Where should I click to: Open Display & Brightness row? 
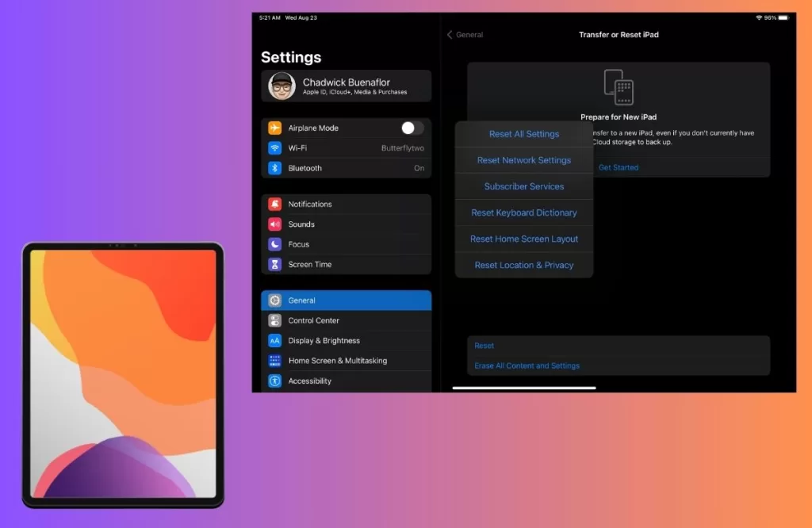347,341
